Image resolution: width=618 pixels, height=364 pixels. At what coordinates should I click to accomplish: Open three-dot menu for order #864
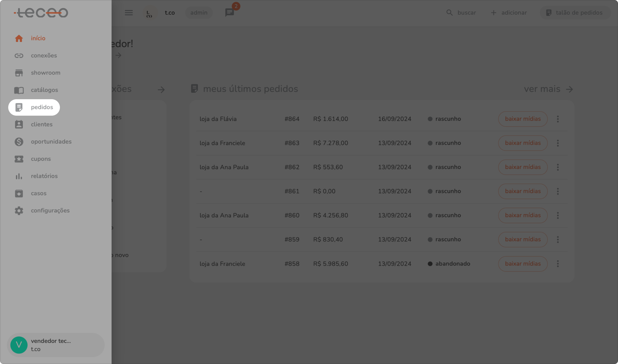pos(558,119)
